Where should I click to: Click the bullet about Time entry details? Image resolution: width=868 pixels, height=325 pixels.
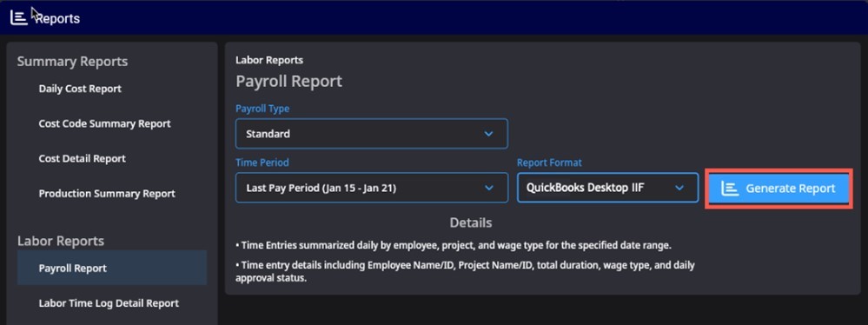point(465,271)
